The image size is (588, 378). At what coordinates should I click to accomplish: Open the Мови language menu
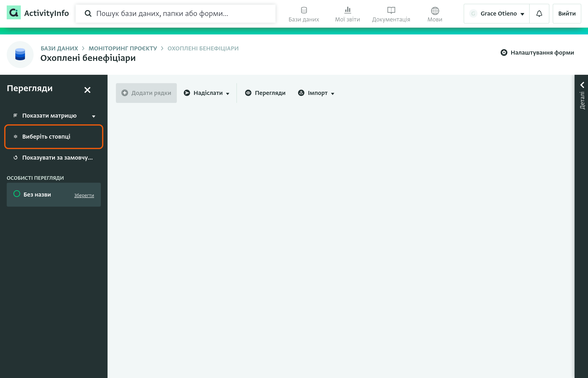(435, 14)
